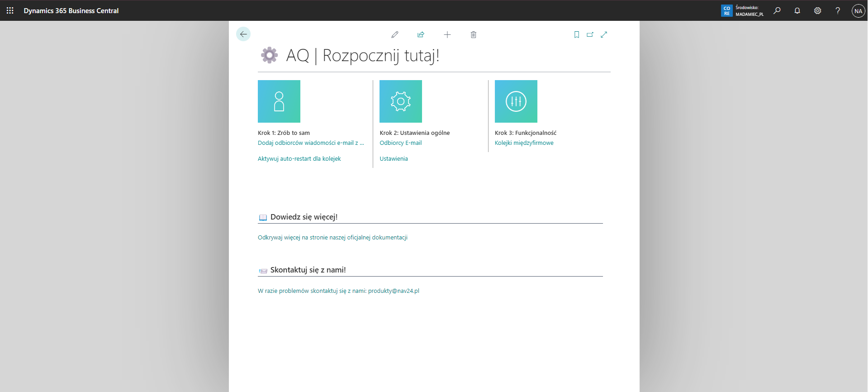
Task: Click the plus icon to create new
Action: [x=447, y=35]
